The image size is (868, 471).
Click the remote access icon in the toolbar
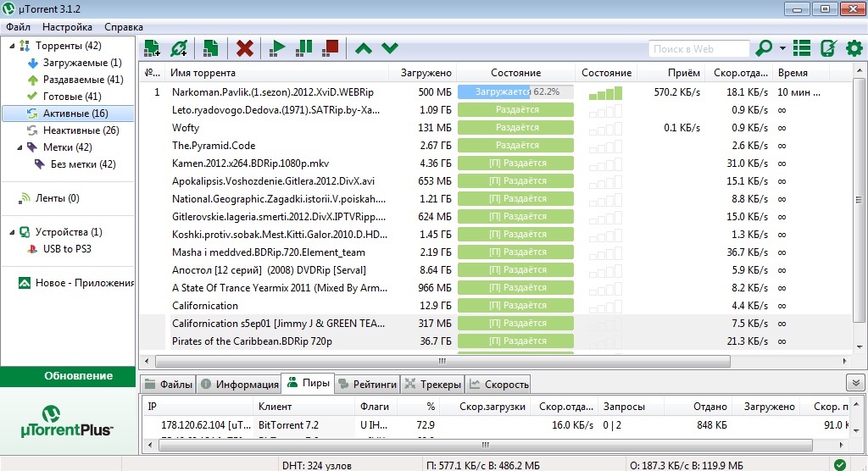(x=828, y=48)
